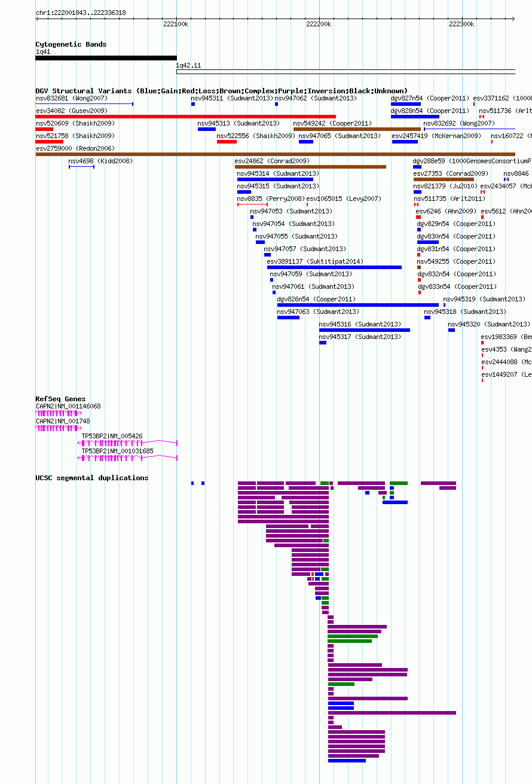Image resolution: width=532 pixels, height=784 pixels.
Task: Click variant esv1065015 (Levy2007)
Action: (344, 199)
